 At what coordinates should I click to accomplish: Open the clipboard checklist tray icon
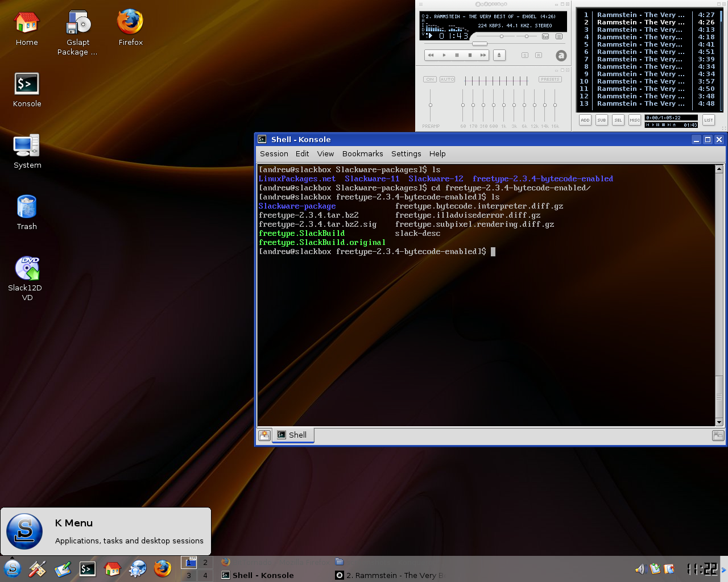tap(655, 568)
